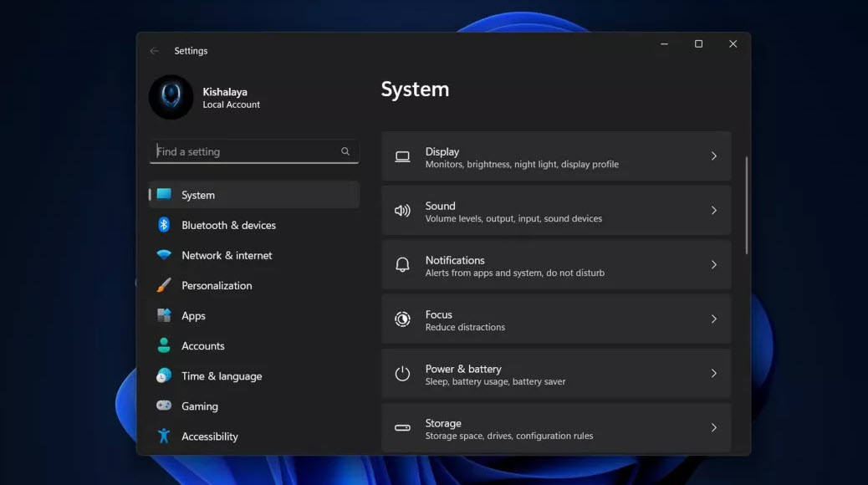
Task: Click the Sound speaker icon
Action: click(x=402, y=211)
